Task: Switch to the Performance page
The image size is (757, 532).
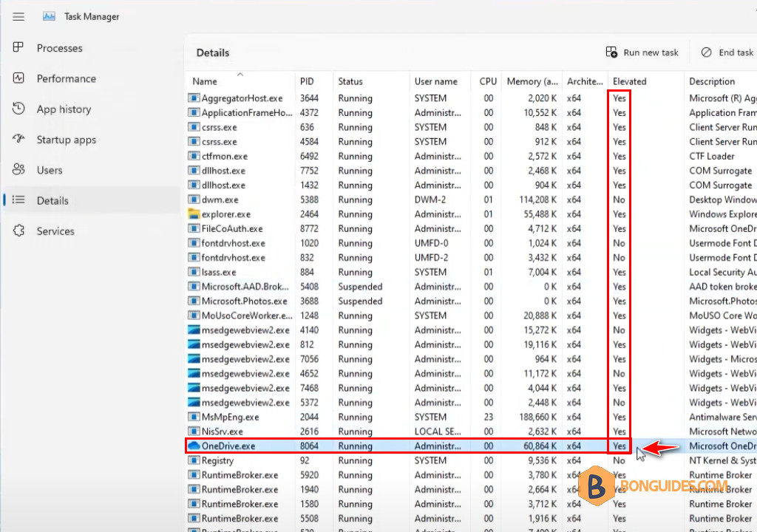Action: coord(91,78)
